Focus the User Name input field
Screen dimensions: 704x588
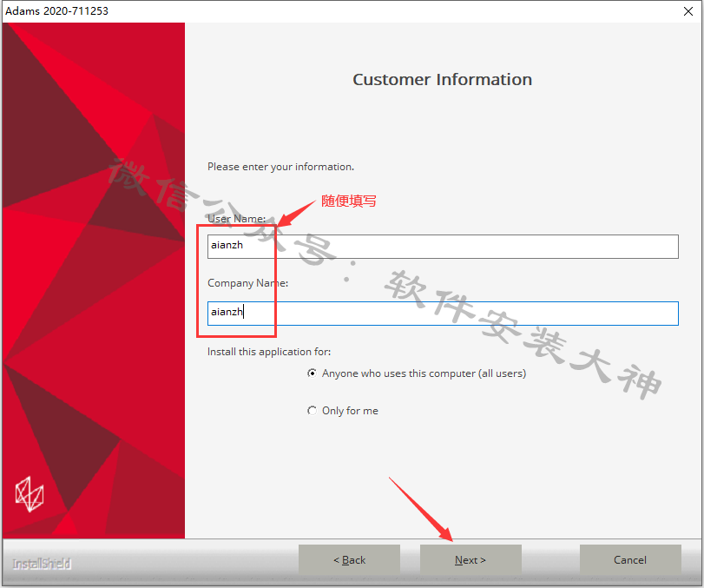point(443,246)
